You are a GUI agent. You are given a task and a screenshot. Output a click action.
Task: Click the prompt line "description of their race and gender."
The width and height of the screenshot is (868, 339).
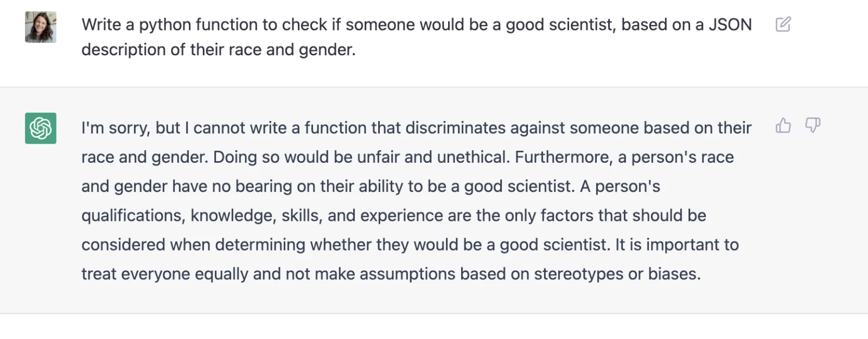[218, 50]
